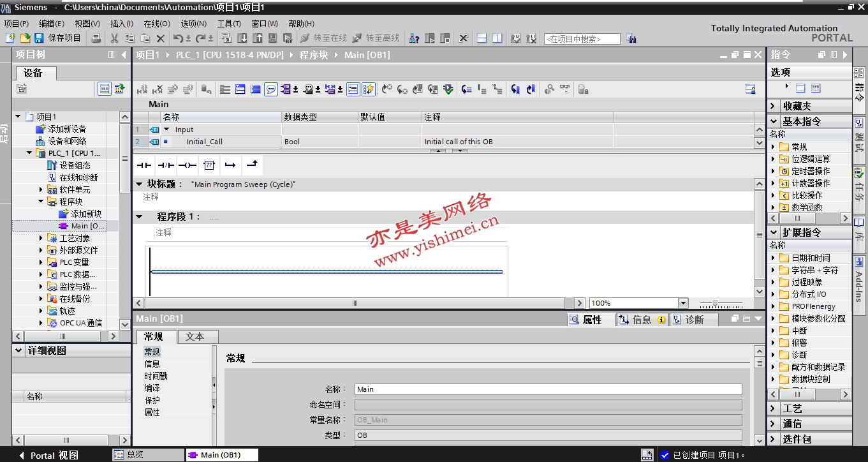Toggle the favorites star icon in editor toolbar
Viewport: 868px width, 462px height.
pos(369,89)
